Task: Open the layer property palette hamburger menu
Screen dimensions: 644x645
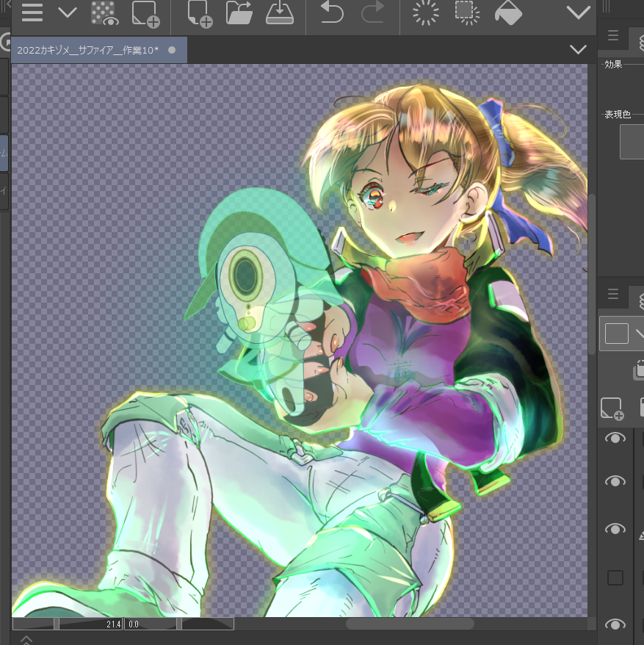Action: (612, 35)
